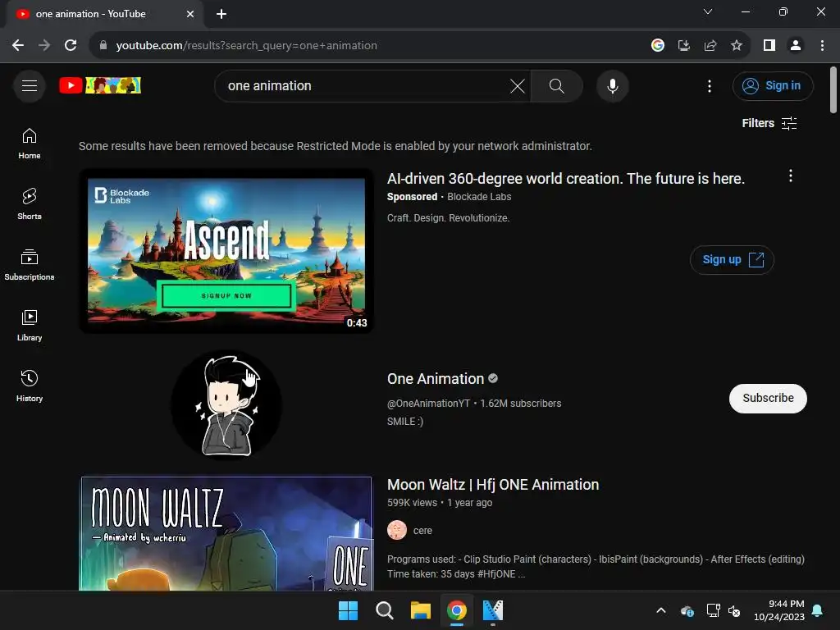Open 'Moon Waltz | Hfj ONE Animation' title
840x630 pixels.
493,484
